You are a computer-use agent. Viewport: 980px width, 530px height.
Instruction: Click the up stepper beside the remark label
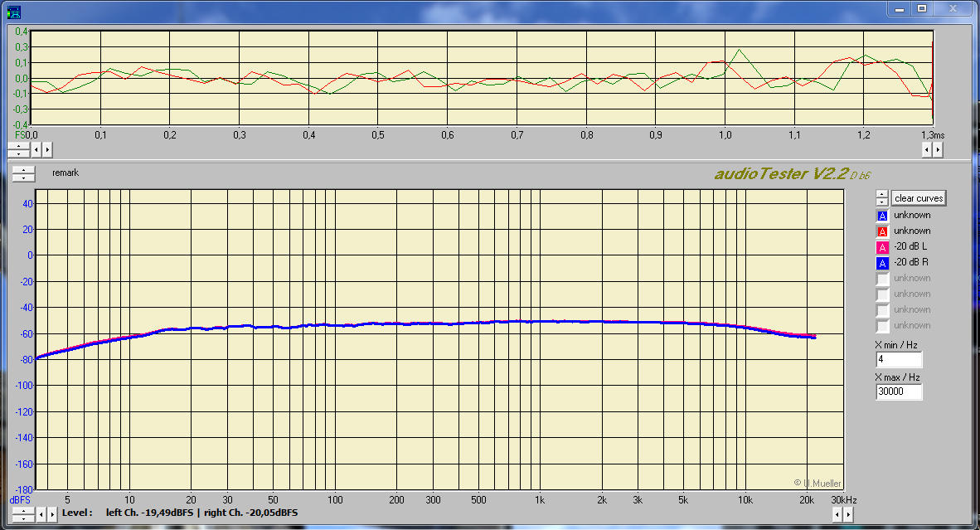pyautogui.click(x=24, y=169)
